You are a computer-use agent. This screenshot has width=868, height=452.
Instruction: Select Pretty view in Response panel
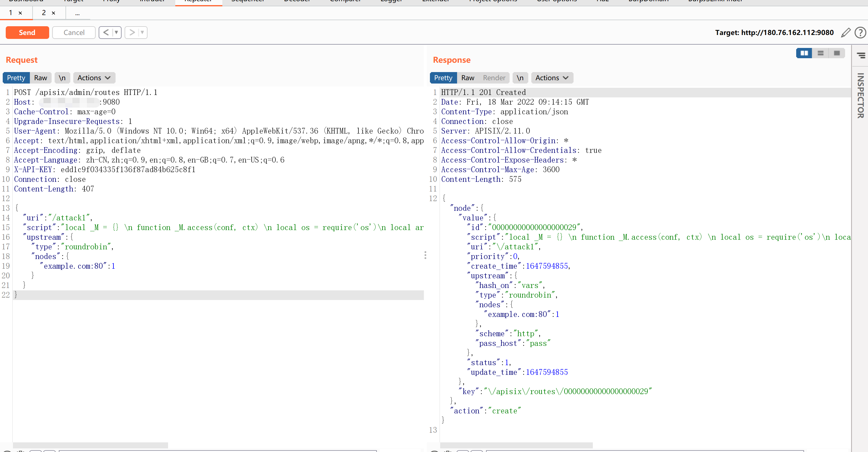coord(443,78)
